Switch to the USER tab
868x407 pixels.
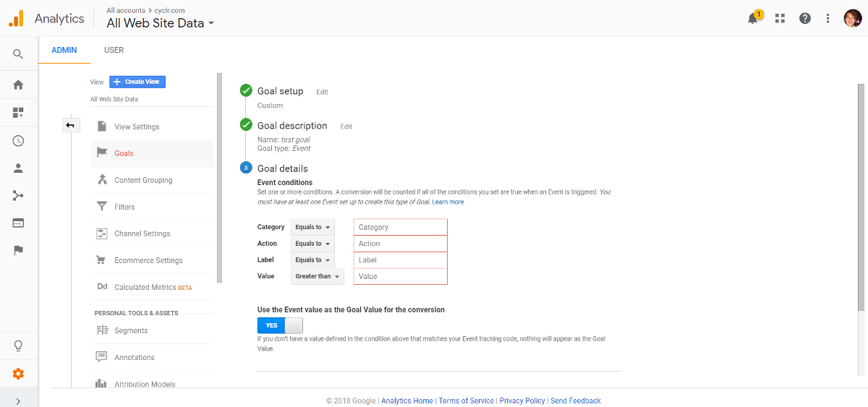pyautogui.click(x=114, y=50)
